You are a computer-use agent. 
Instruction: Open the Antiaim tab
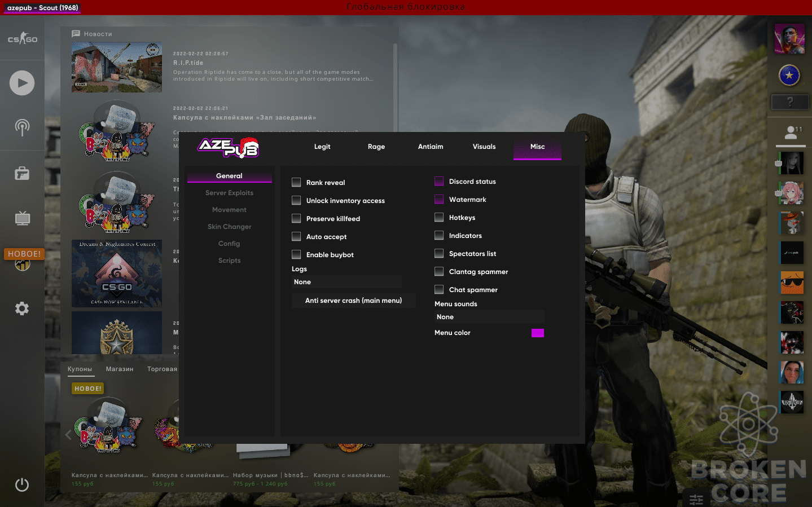(x=431, y=147)
